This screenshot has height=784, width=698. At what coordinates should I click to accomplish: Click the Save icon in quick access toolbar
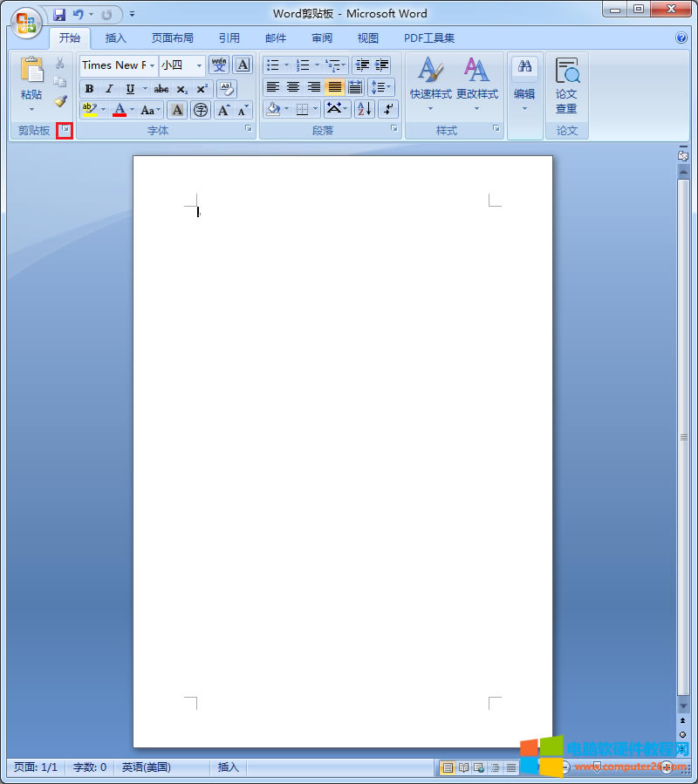coord(59,15)
